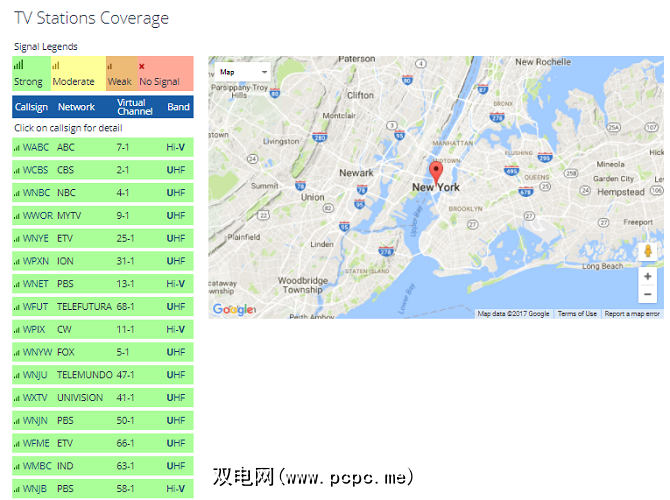Open WPIX station detail
Screen dimensions: 670x500
(34, 329)
